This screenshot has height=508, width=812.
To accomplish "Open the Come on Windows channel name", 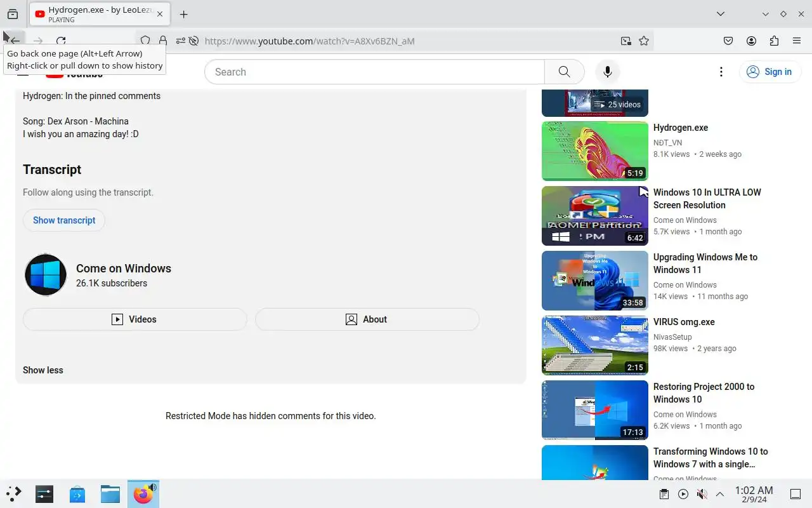I will (124, 269).
